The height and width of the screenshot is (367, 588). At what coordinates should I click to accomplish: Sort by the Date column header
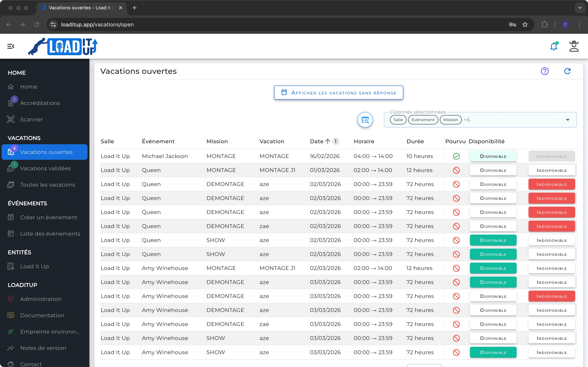click(x=317, y=141)
